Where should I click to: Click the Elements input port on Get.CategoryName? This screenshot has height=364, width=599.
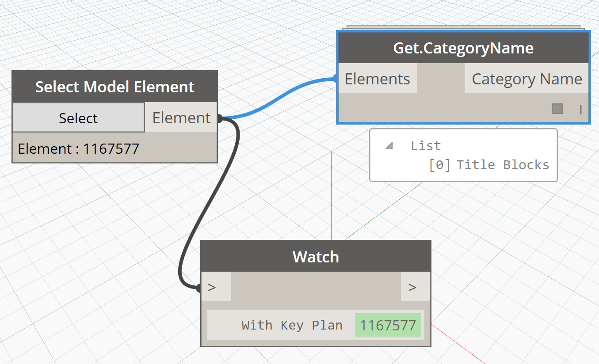coord(377,79)
